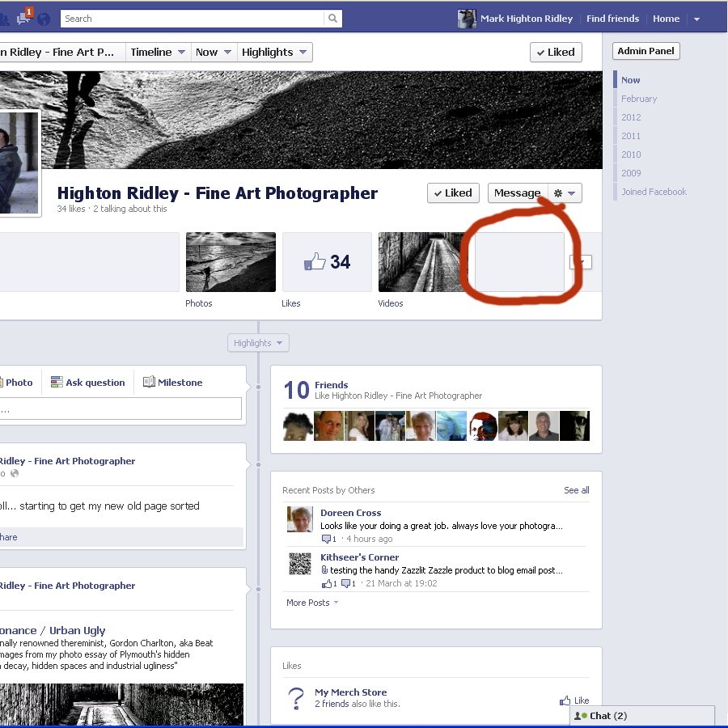The width and height of the screenshot is (728, 728).
Task: Click the Message button
Action: coord(517,193)
